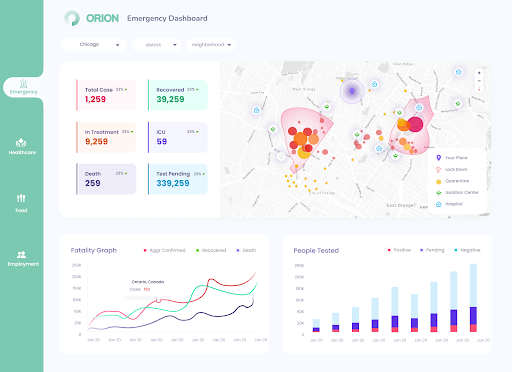Click the large magenta hotspot circle on map

pyautogui.click(x=415, y=124)
